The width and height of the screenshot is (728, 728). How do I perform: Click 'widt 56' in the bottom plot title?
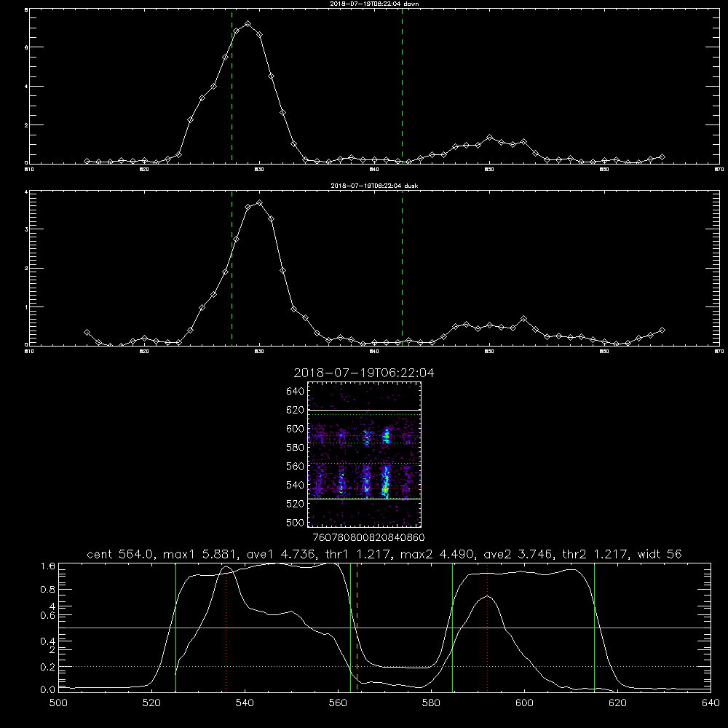point(660,554)
